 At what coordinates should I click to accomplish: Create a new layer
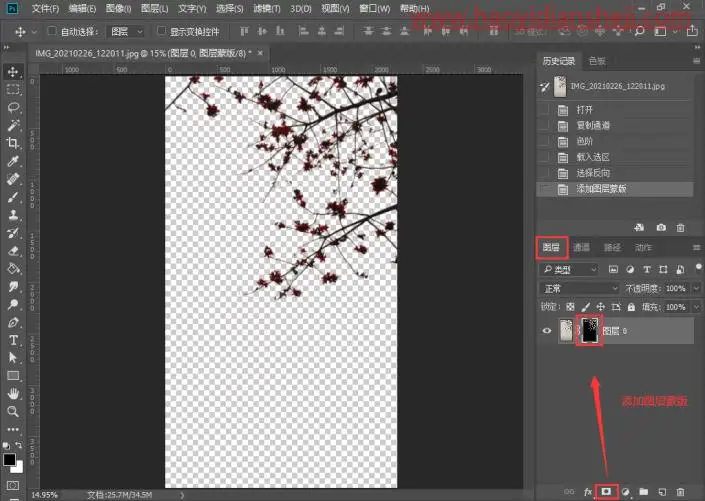[x=662, y=492]
